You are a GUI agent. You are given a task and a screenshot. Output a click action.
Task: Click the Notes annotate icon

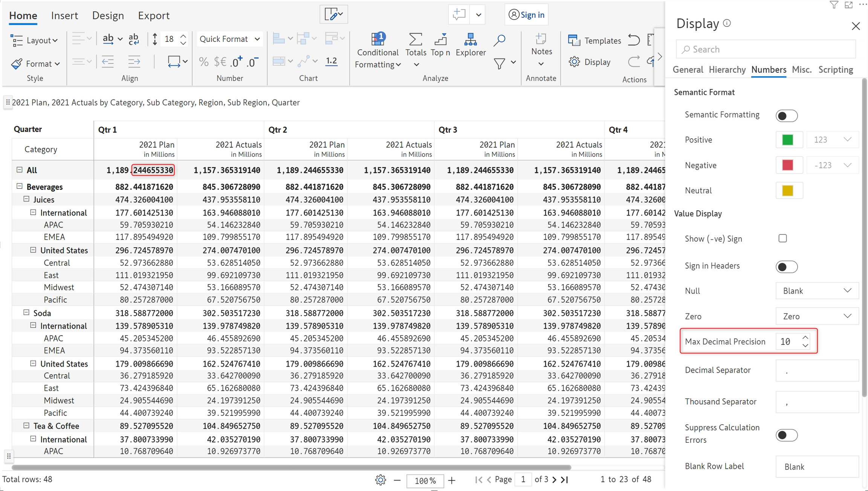pos(541,39)
